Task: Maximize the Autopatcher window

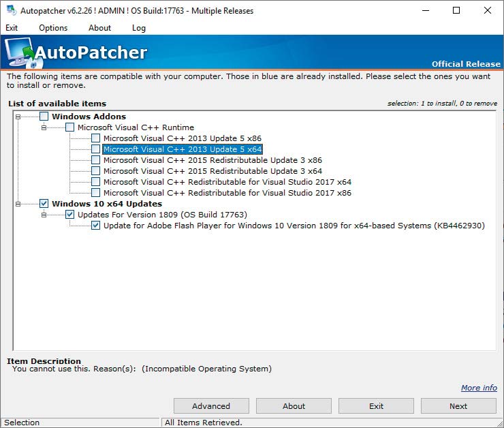Action: (x=456, y=11)
